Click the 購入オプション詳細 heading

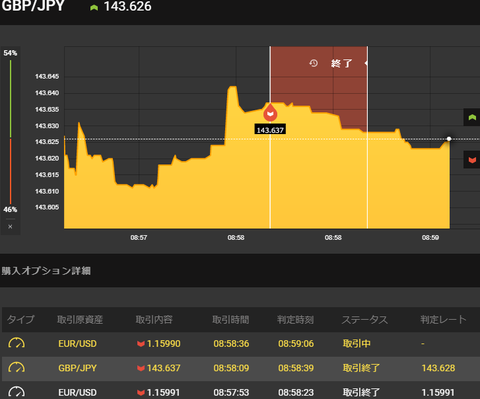pos(46,270)
